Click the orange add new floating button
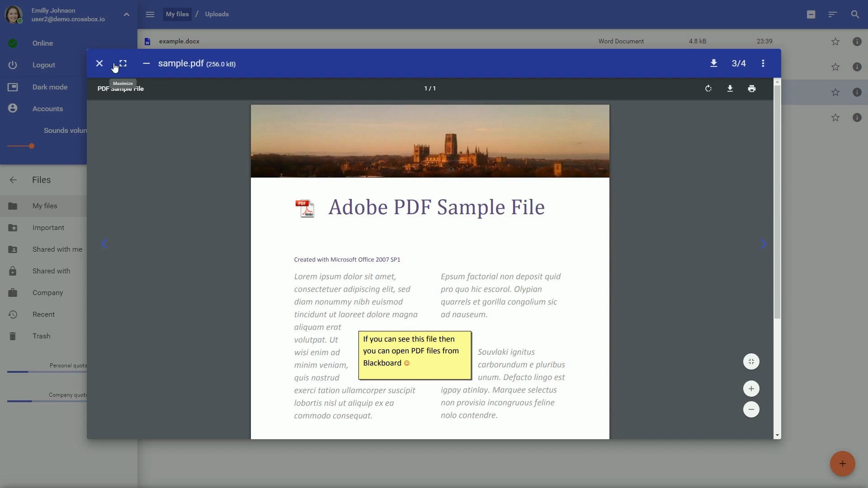This screenshot has width=868, height=488. point(843,464)
